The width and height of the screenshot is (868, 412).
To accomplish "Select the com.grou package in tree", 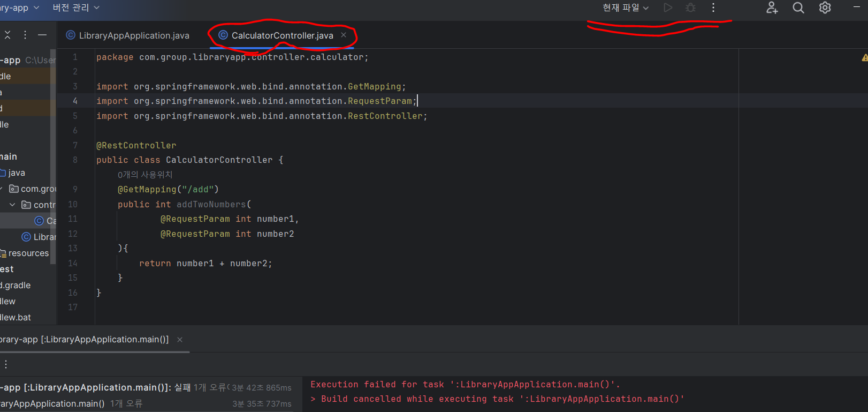I will coord(33,189).
